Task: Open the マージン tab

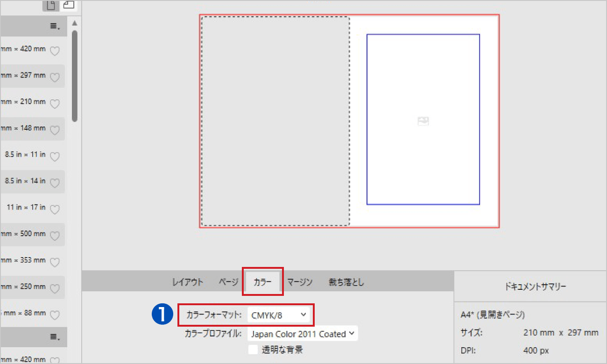Action: click(x=300, y=282)
